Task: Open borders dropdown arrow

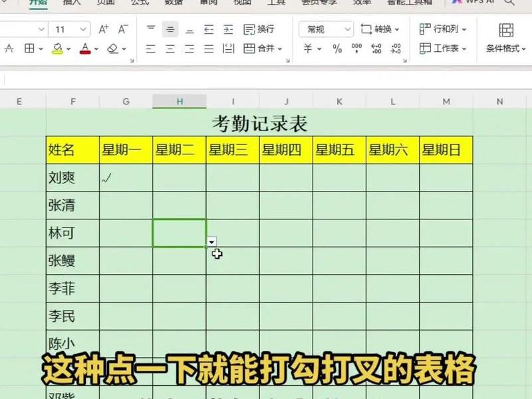Action: pyautogui.click(x=41, y=49)
